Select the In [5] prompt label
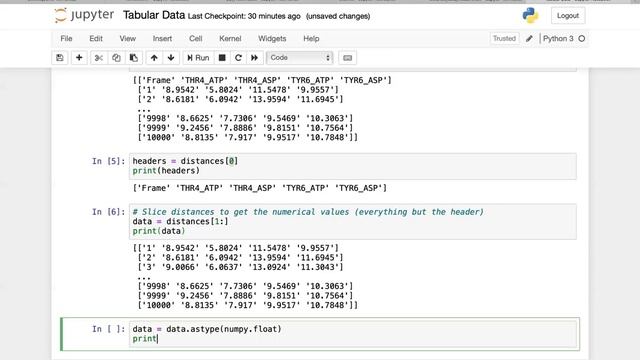The image size is (640, 360). [108, 161]
